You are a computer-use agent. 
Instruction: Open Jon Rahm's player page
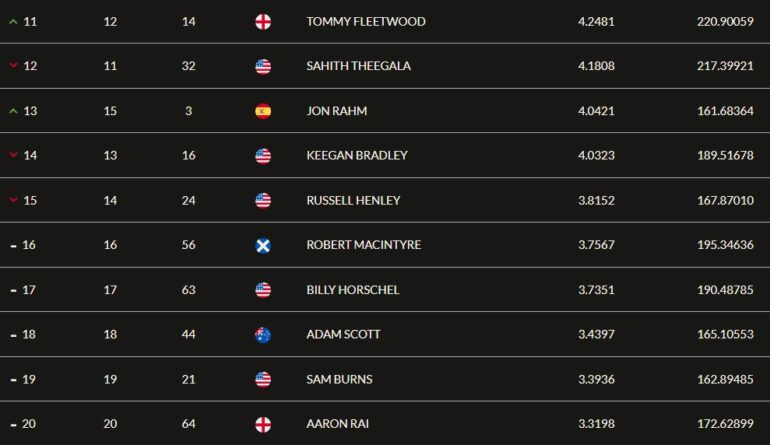pyautogui.click(x=336, y=111)
